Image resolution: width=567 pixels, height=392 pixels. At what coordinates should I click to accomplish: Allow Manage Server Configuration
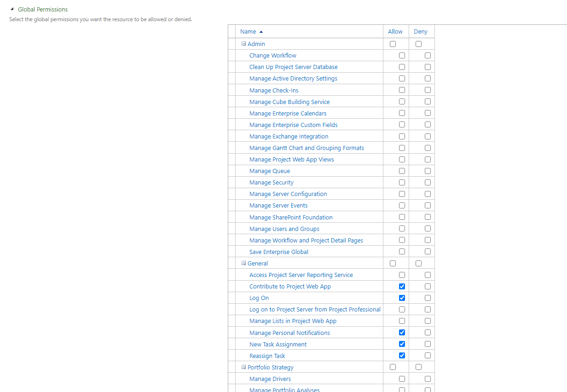(x=402, y=194)
